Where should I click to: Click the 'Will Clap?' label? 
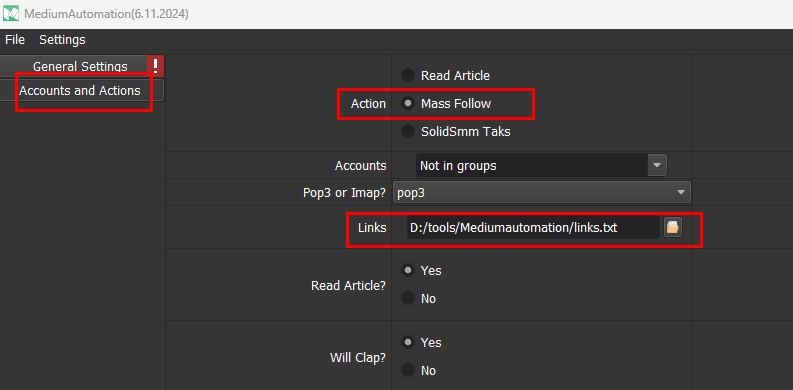pyautogui.click(x=358, y=358)
